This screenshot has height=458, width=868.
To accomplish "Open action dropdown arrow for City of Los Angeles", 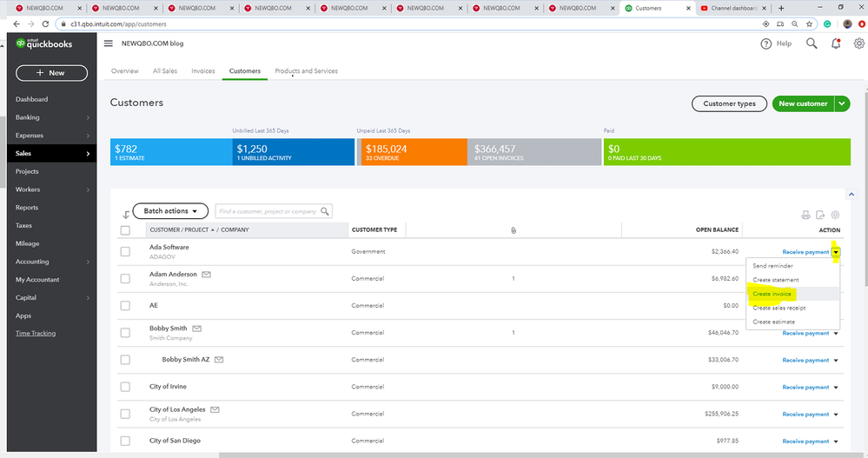I will [x=836, y=415].
